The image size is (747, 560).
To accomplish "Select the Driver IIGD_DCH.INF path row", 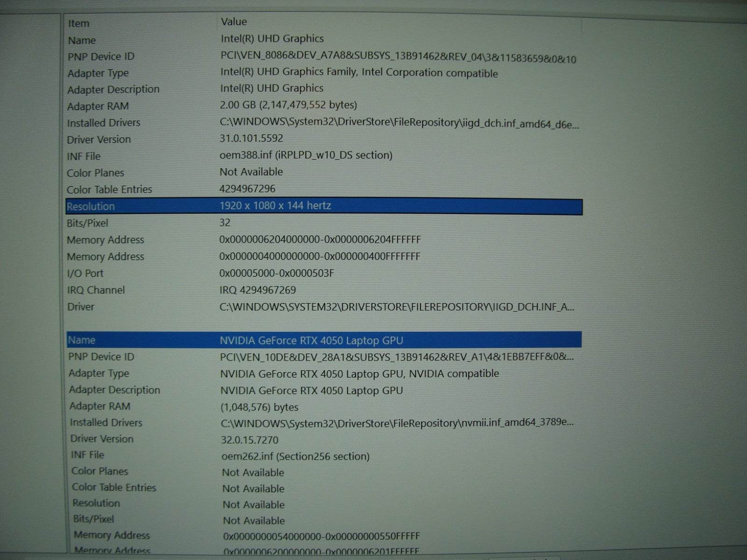I will tap(396, 307).
